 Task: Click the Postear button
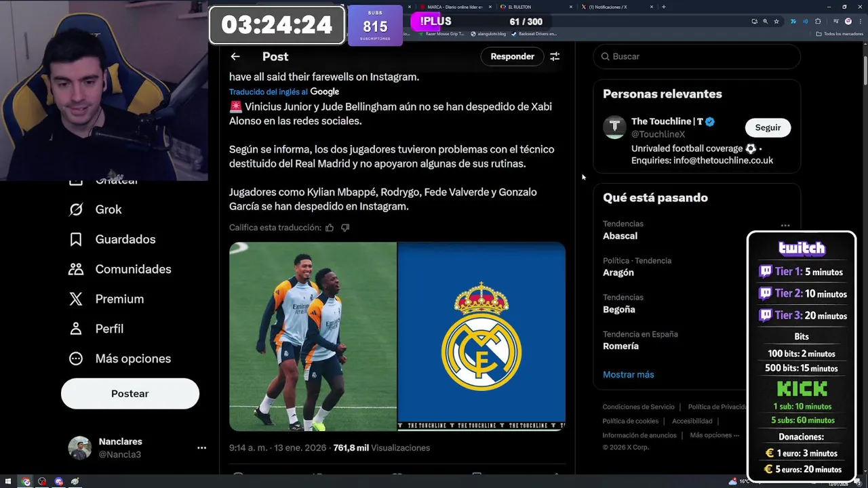point(130,394)
